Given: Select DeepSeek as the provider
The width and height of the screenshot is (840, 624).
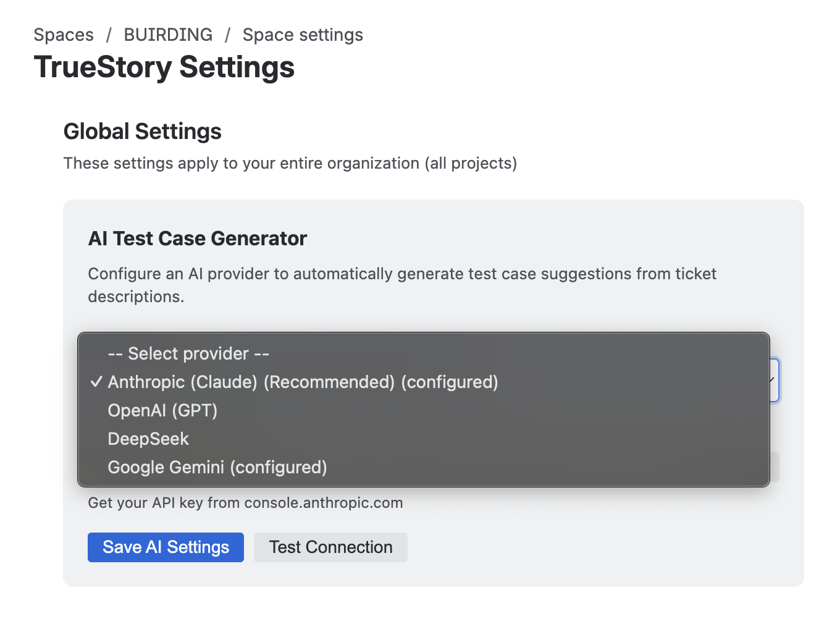Looking at the screenshot, I should click(x=424, y=439).
